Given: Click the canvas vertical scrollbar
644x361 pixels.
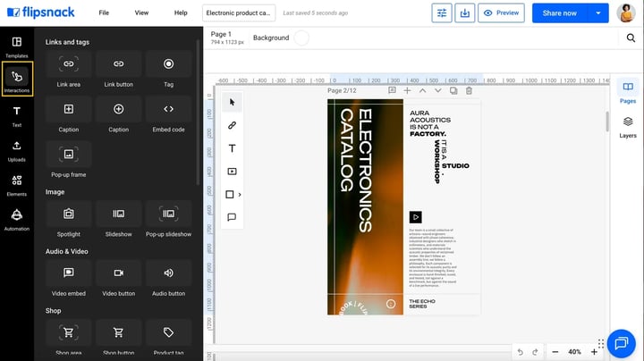Looking at the screenshot, I should [607, 122].
